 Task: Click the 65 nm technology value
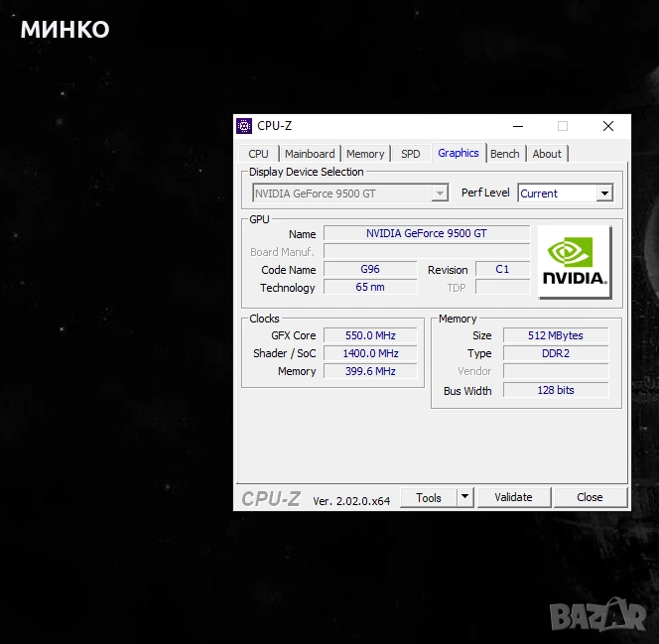tap(370, 287)
